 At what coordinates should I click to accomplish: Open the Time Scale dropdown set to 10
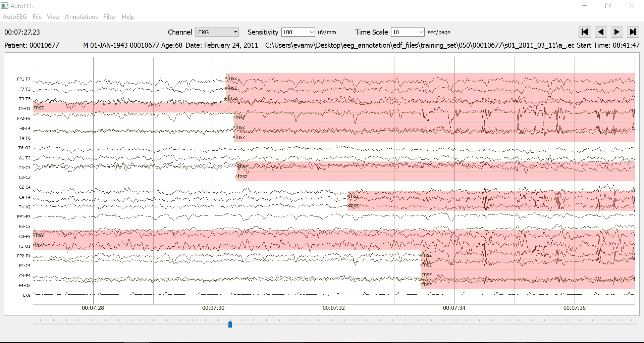(408, 32)
